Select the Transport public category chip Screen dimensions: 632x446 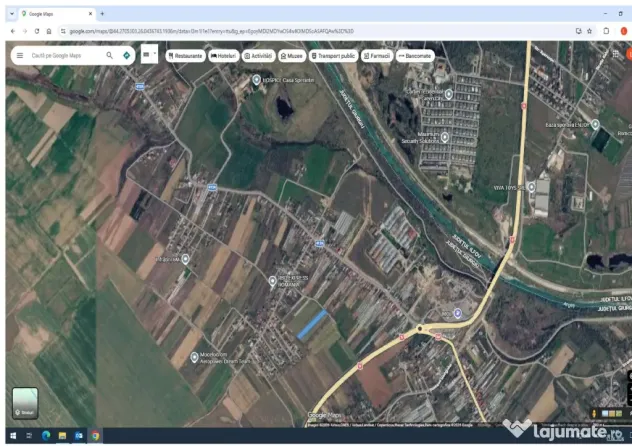333,56
